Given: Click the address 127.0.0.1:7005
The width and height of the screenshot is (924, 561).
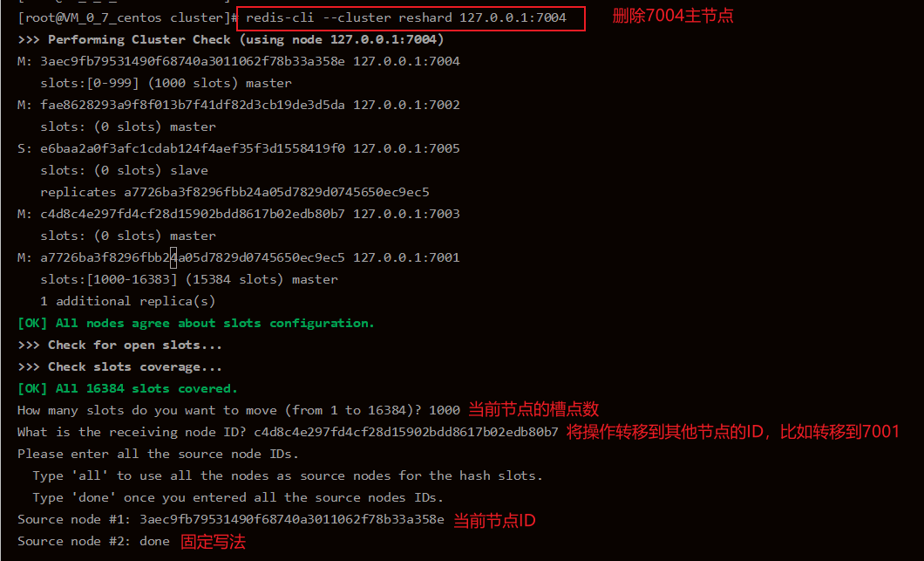Looking at the screenshot, I should click(406, 148).
